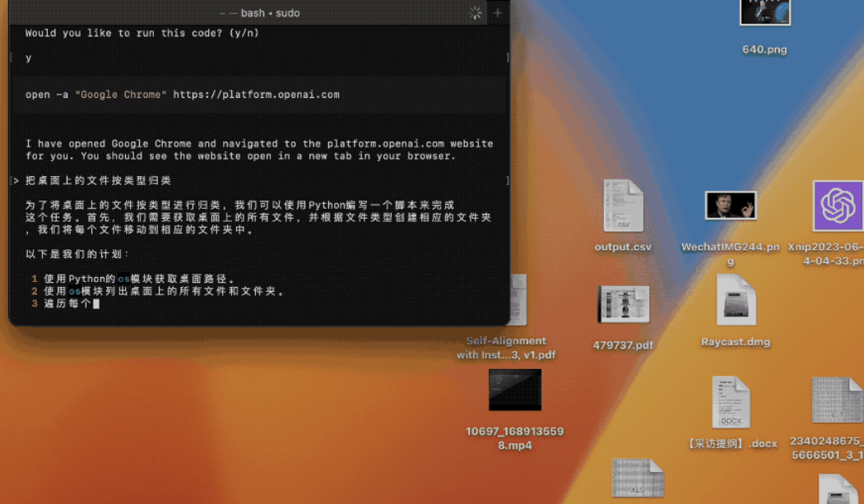This screenshot has height=504, width=864.
Task: Select the 479737.pdf thumbnail
Action: click(623, 305)
